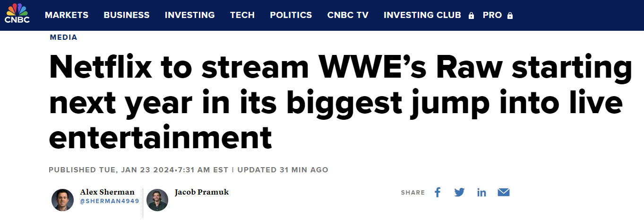Go to the Investing section
Image resolution: width=644 pixels, height=223 pixels.
tap(190, 15)
